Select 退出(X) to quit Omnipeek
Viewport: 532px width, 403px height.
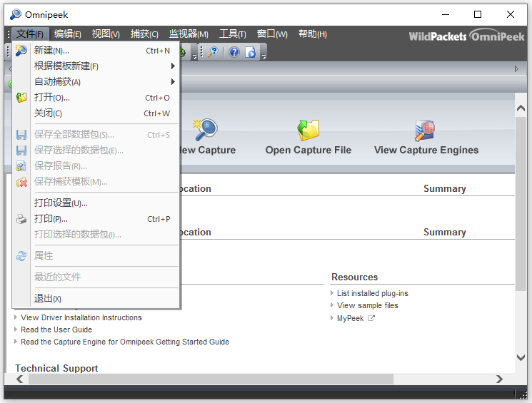point(48,299)
